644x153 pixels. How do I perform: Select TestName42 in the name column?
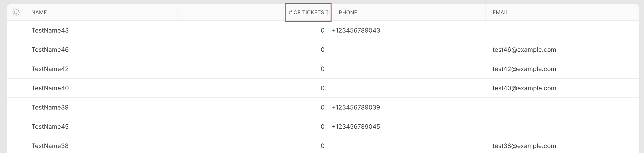[50, 69]
